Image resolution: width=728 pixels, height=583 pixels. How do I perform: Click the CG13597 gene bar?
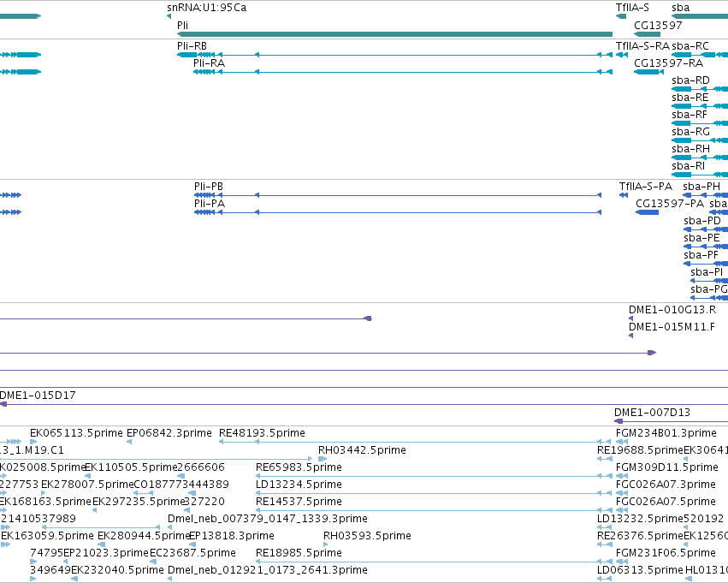coord(648,34)
